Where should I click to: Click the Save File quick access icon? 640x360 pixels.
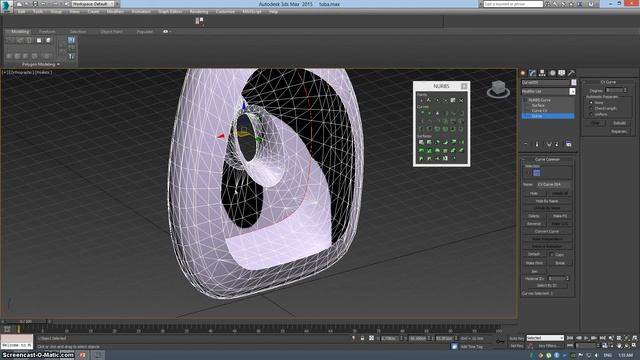pos(35,4)
